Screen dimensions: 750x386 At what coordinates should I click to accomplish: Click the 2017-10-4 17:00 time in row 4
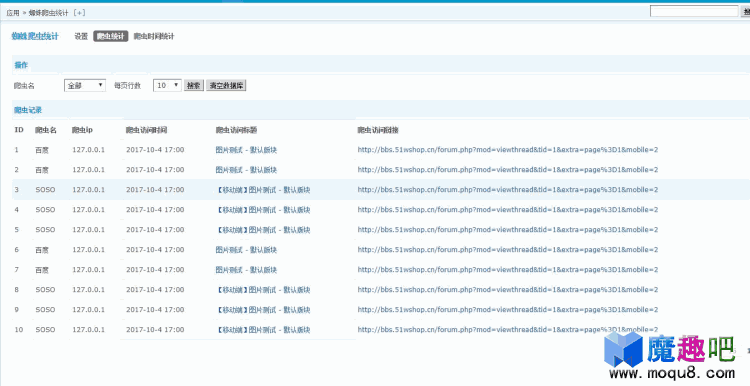coord(155,210)
